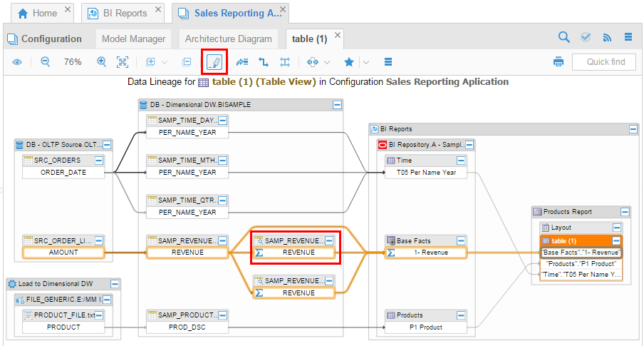Collapse the Base Facts node
The height and width of the screenshot is (346, 644).
(x=461, y=241)
